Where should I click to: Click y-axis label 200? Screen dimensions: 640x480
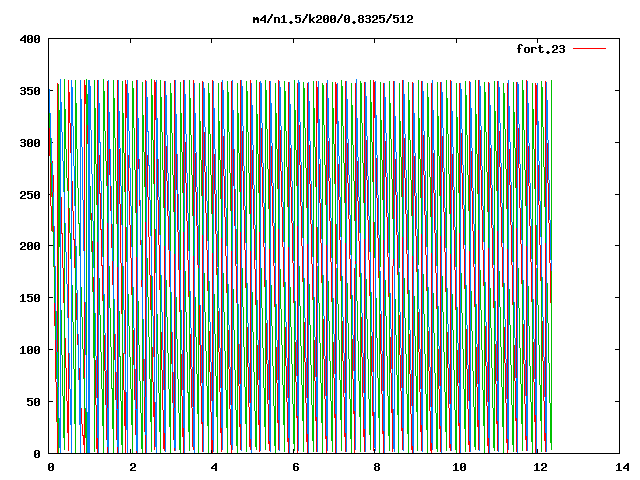pyautogui.click(x=30, y=246)
